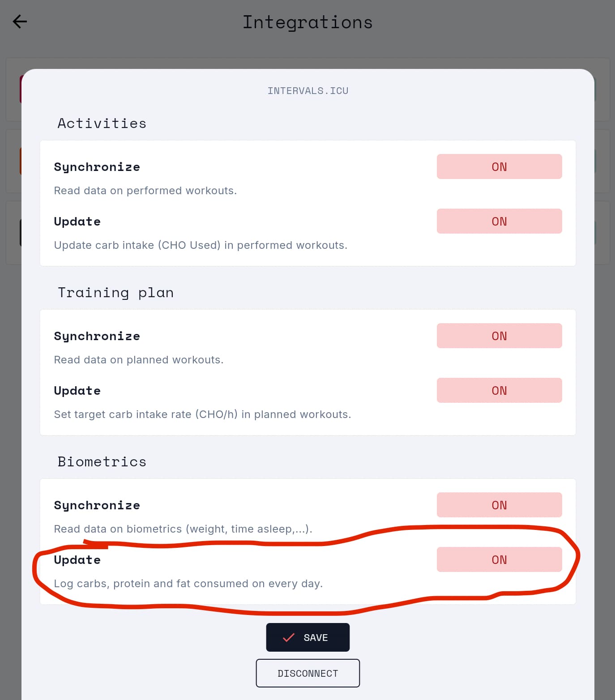Click "Read data on performed workouts" text
Screen dimensions: 615x700
(145, 191)
